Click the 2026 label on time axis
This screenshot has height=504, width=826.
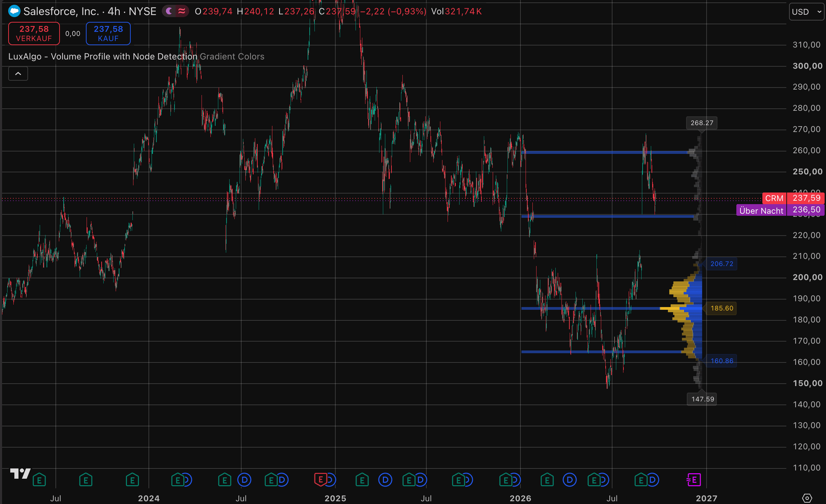click(x=520, y=498)
